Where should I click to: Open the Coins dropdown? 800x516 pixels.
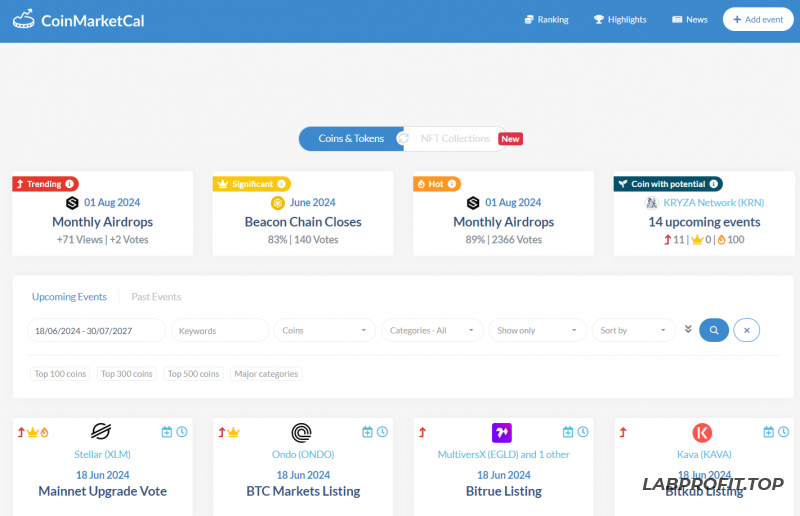(x=325, y=330)
